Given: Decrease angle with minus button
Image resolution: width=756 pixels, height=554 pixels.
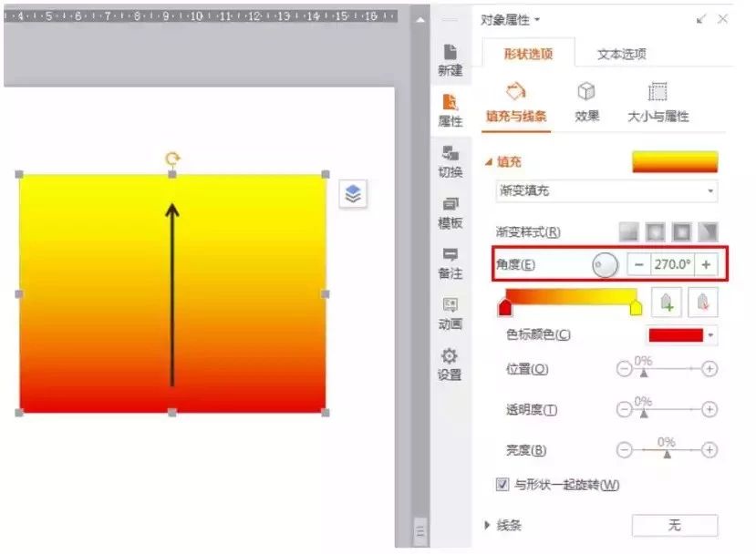Looking at the screenshot, I should click(x=639, y=264).
